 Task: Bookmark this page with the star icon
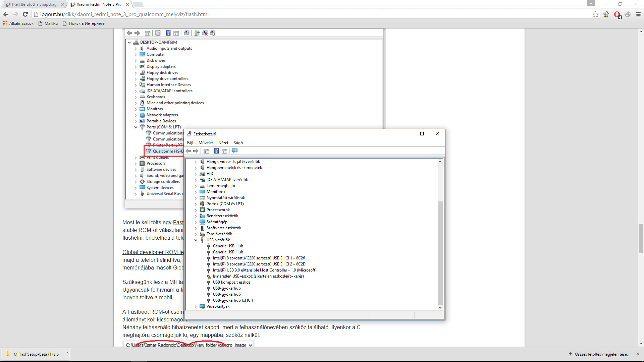(x=595, y=14)
